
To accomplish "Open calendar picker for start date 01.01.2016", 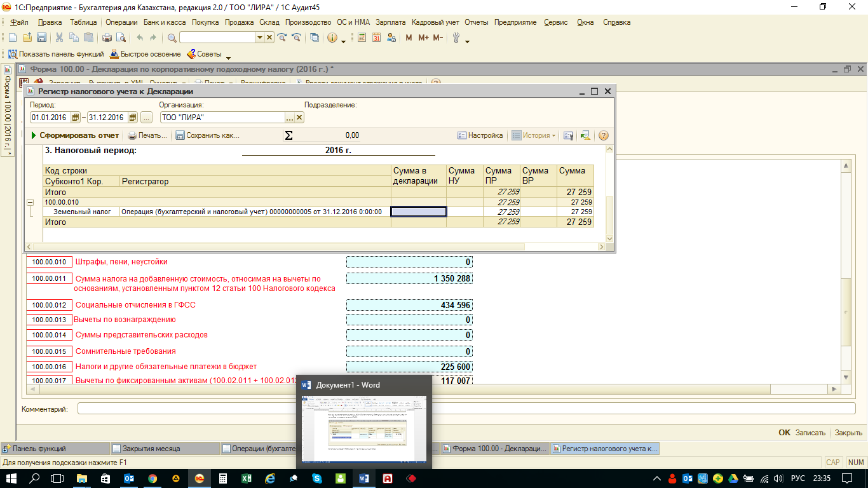I will pyautogui.click(x=76, y=118).
